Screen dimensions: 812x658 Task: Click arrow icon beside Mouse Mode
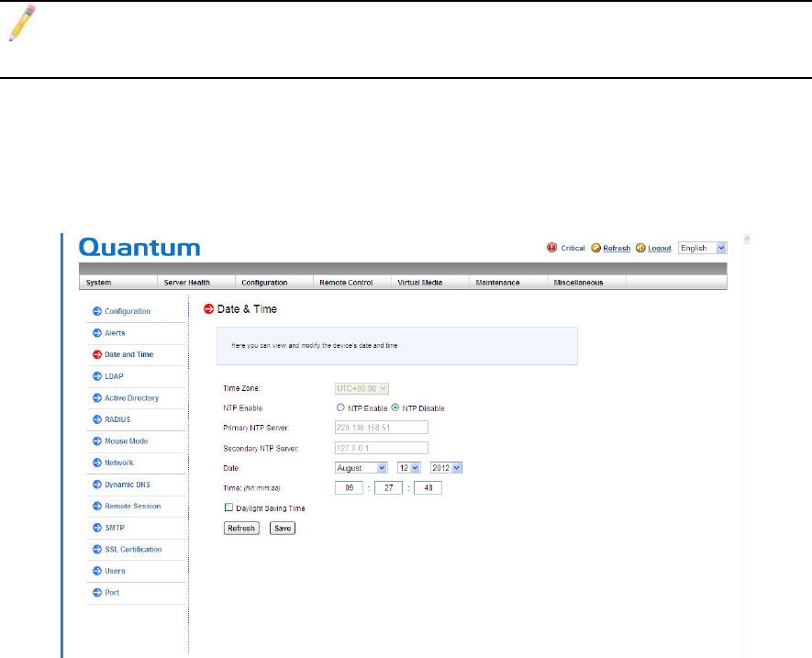tap(97, 441)
